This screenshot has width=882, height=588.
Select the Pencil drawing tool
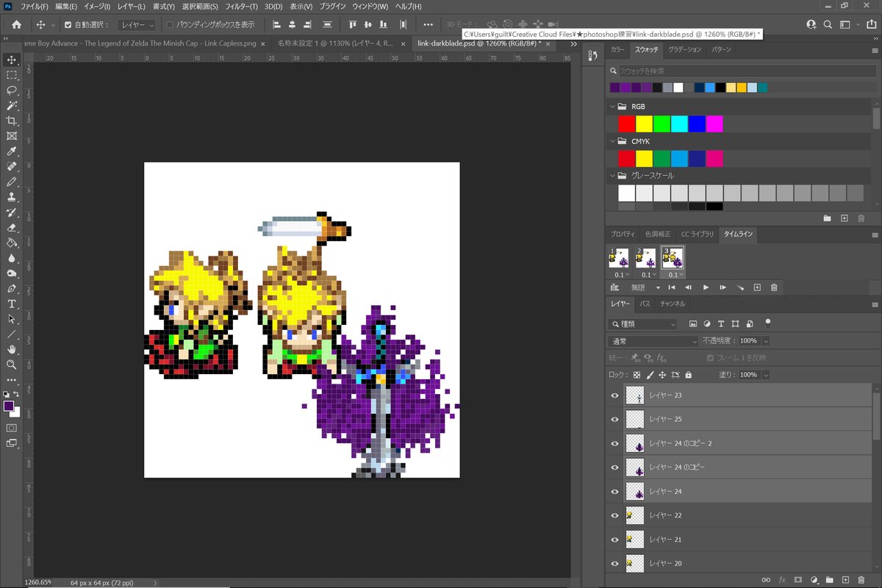[12, 182]
